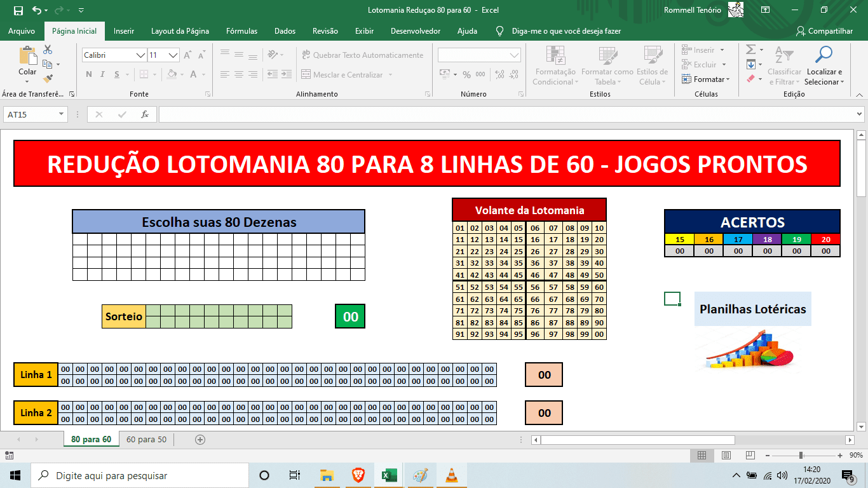Click the thousands separator 000 icon
This screenshot has width=868, height=488.
pos(480,74)
